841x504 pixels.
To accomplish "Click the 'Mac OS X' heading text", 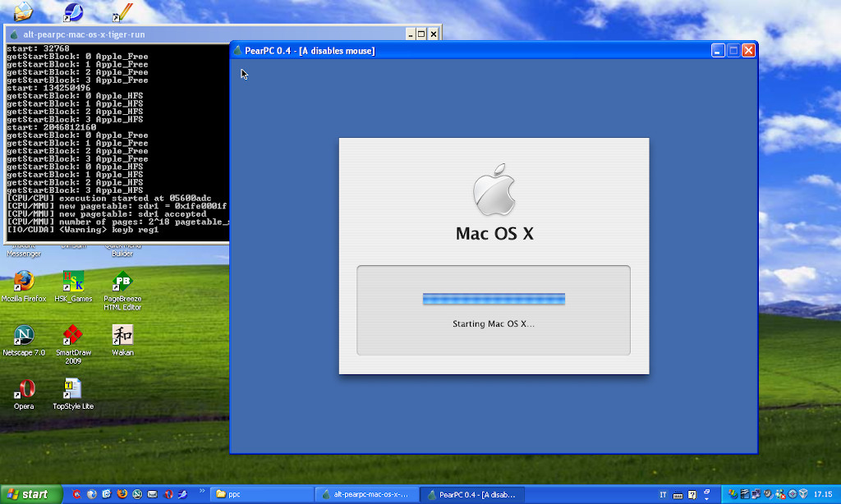I will coord(494,234).
